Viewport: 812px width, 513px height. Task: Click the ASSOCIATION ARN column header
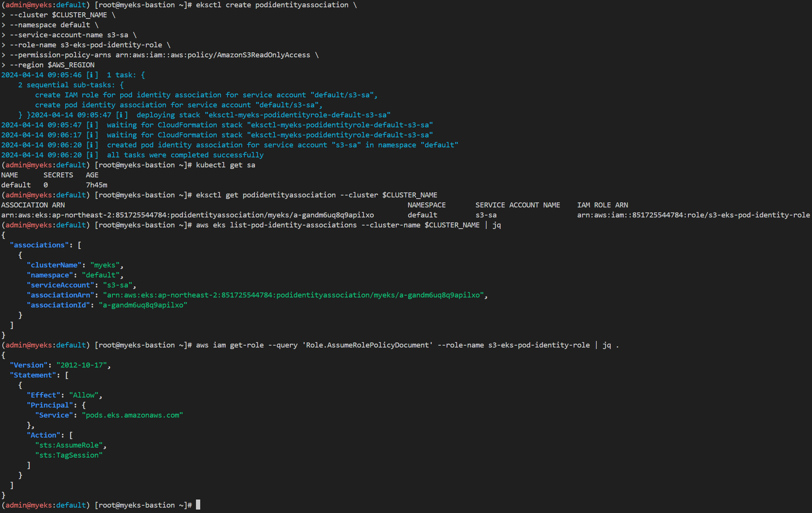pos(33,205)
